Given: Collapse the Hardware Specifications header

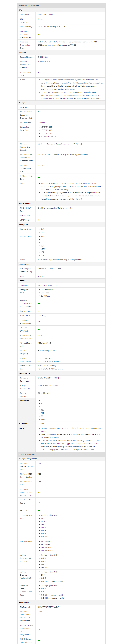Looking at the screenshot, I should 61,6.
